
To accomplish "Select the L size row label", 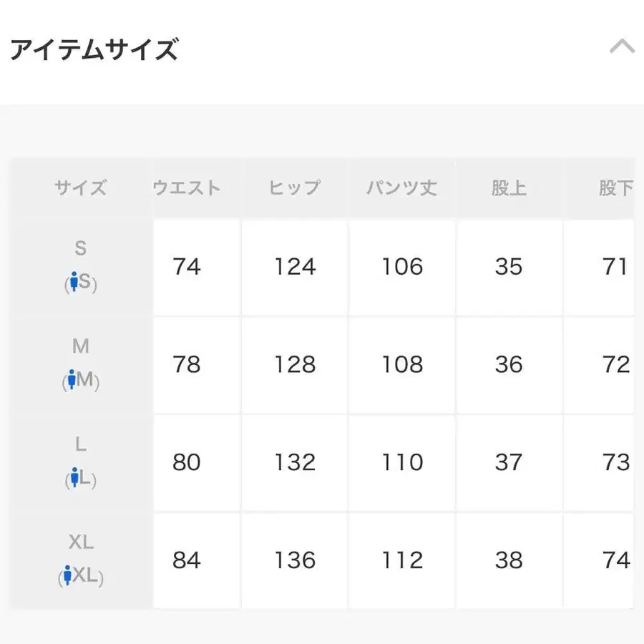I will (80, 444).
